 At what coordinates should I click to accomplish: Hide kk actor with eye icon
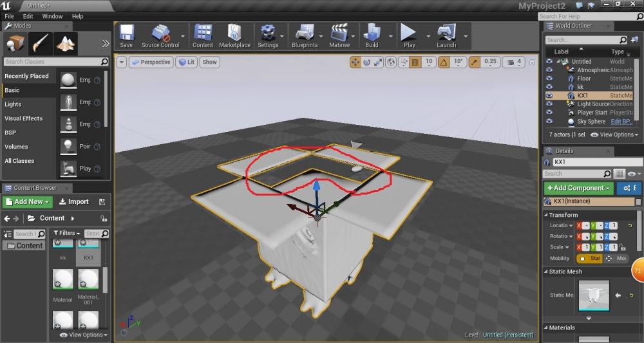(549, 87)
